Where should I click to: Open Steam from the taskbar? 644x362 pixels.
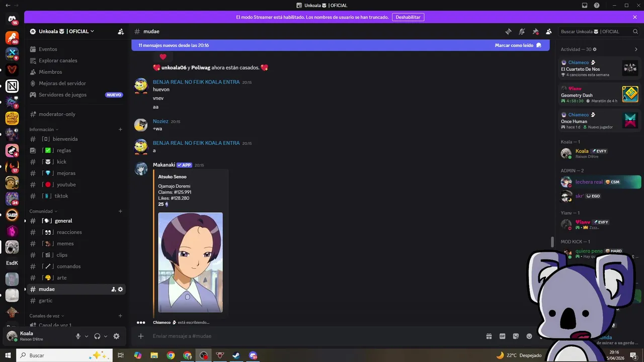click(x=236, y=355)
